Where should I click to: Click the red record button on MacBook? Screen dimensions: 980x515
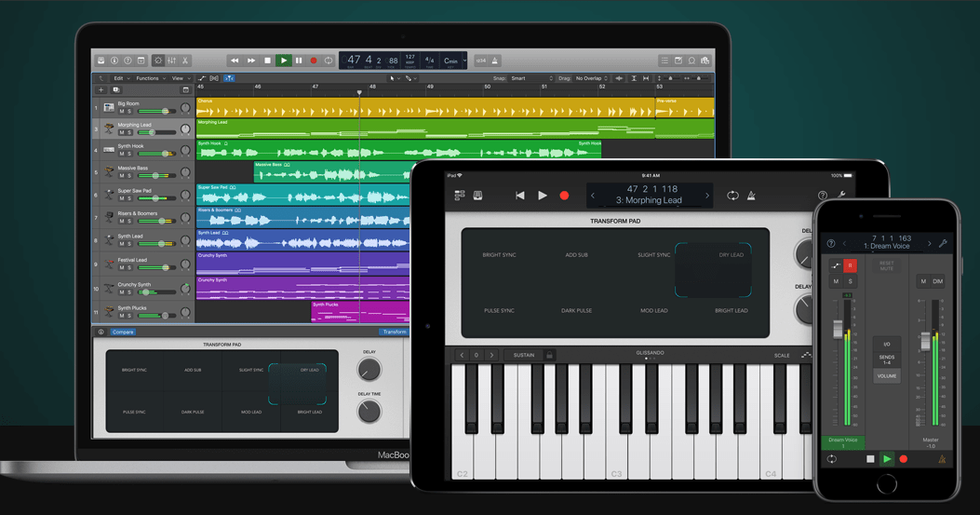(x=314, y=61)
